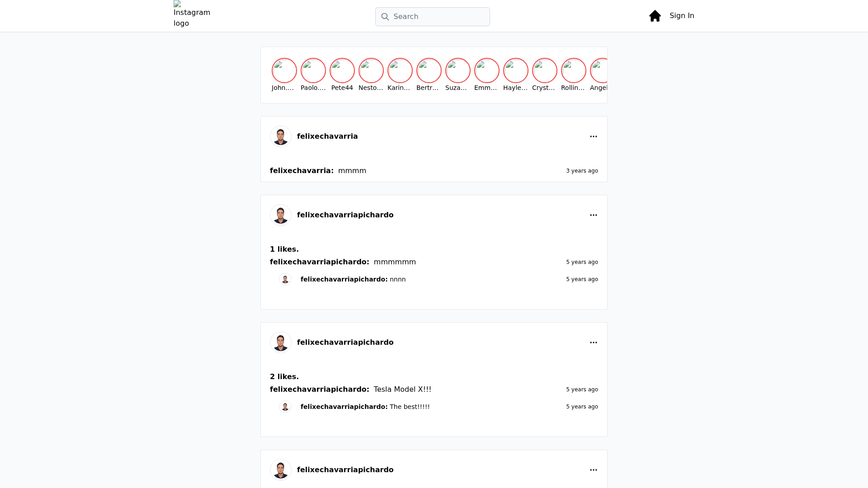Open the Paolo. story avatar
868x488 pixels.
pyautogui.click(x=313, y=70)
